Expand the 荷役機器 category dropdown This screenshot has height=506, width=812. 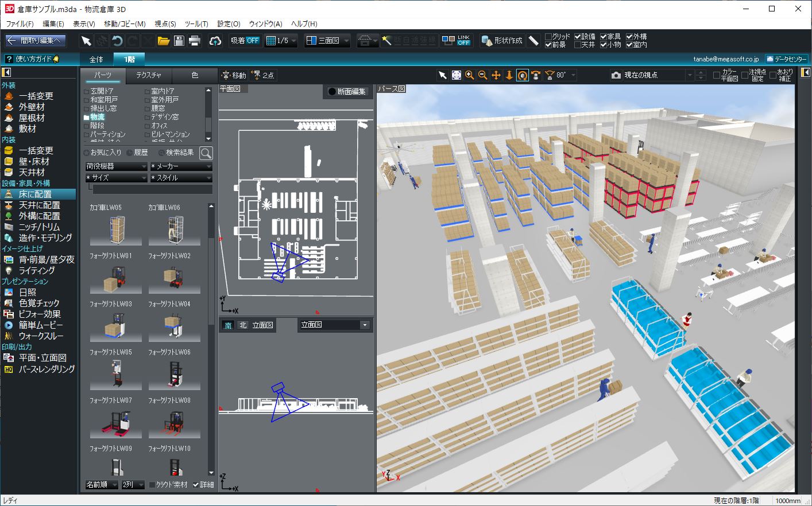click(117, 166)
